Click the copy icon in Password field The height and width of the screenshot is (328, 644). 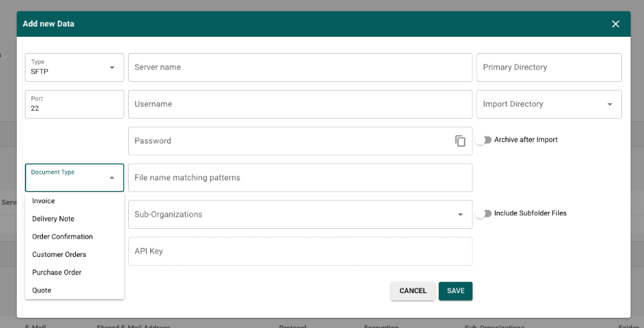pos(460,141)
